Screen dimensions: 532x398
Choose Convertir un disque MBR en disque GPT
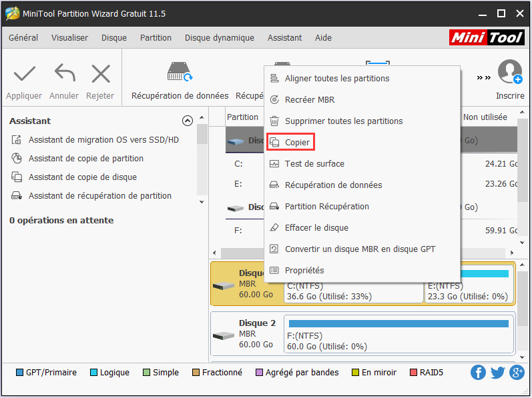[x=359, y=249]
